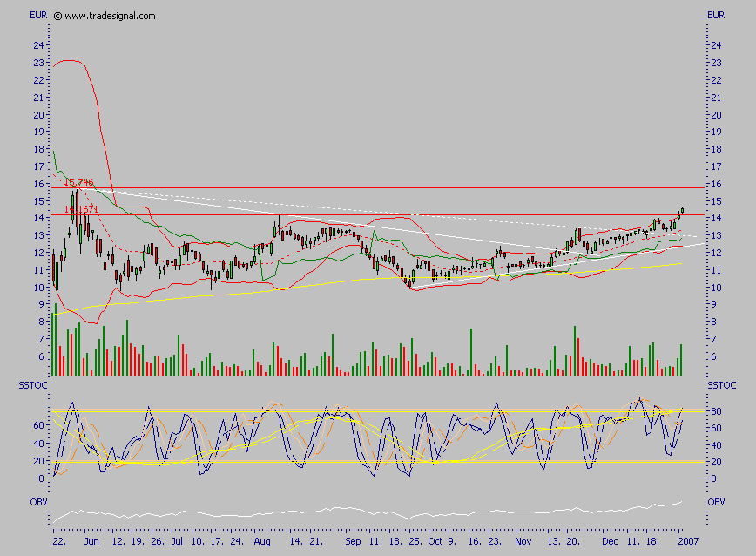This screenshot has height=556, width=756.
Task: Choose the Nov date label on time axis
Action: click(522, 540)
